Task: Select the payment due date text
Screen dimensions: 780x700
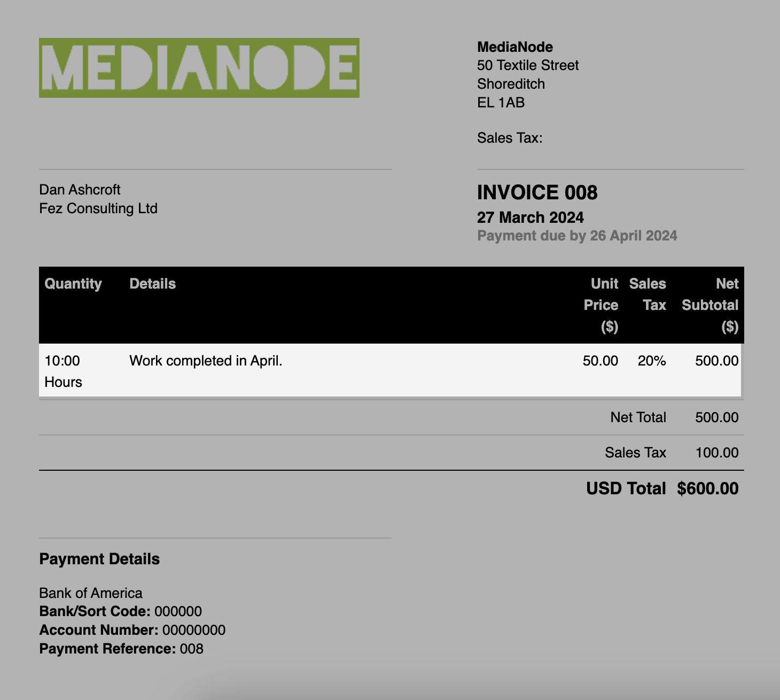Action: 577,235
